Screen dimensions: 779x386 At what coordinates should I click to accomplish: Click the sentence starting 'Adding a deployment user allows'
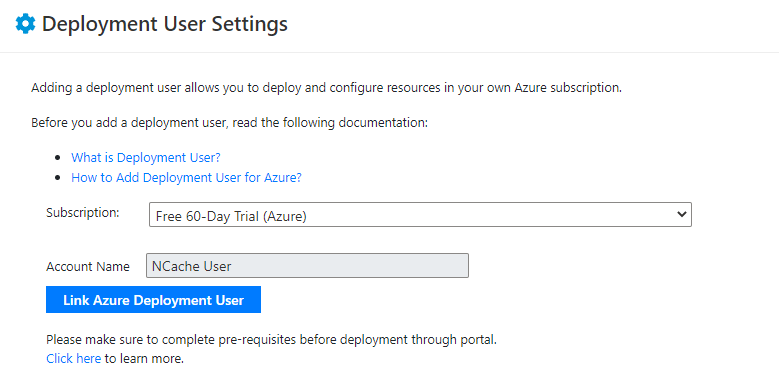coord(326,88)
